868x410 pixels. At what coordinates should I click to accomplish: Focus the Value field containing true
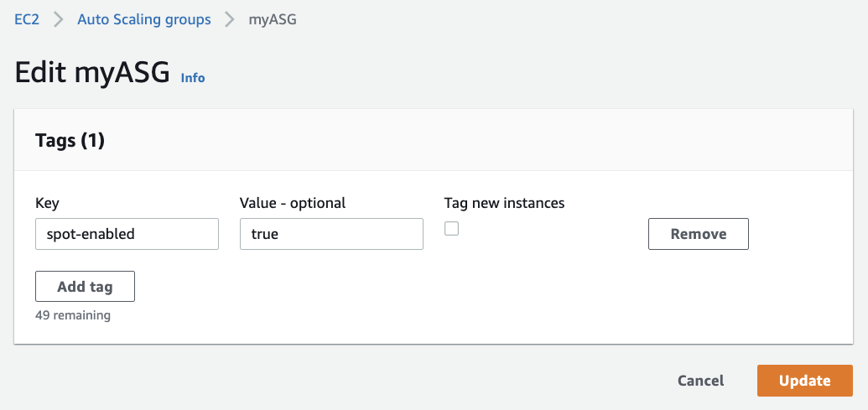click(331, 234)
